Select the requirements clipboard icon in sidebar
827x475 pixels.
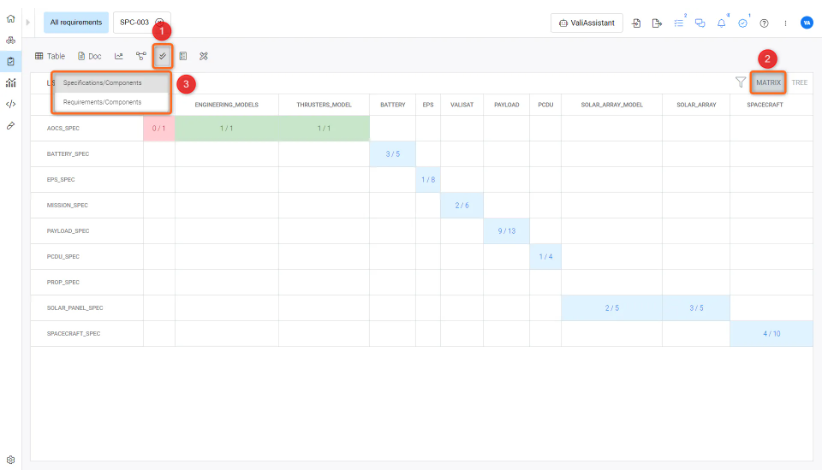tap(11, 62)
